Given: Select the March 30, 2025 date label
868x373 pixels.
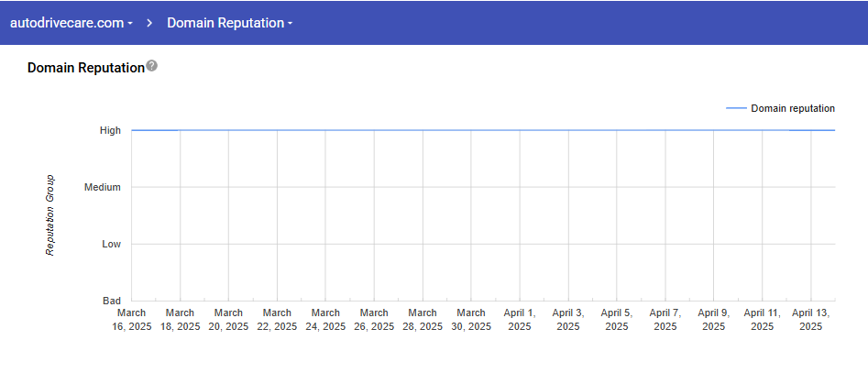Looking at the screenshot, I should [x=471, y=320].
